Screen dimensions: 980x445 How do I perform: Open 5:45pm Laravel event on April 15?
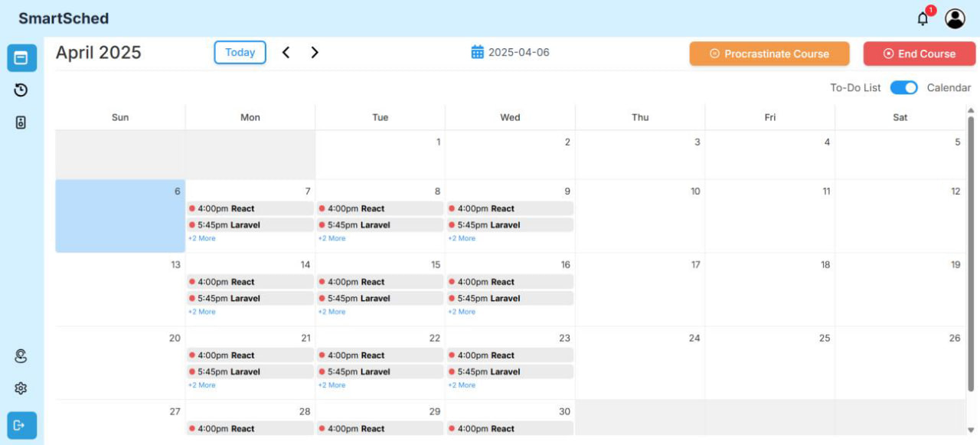381,299
